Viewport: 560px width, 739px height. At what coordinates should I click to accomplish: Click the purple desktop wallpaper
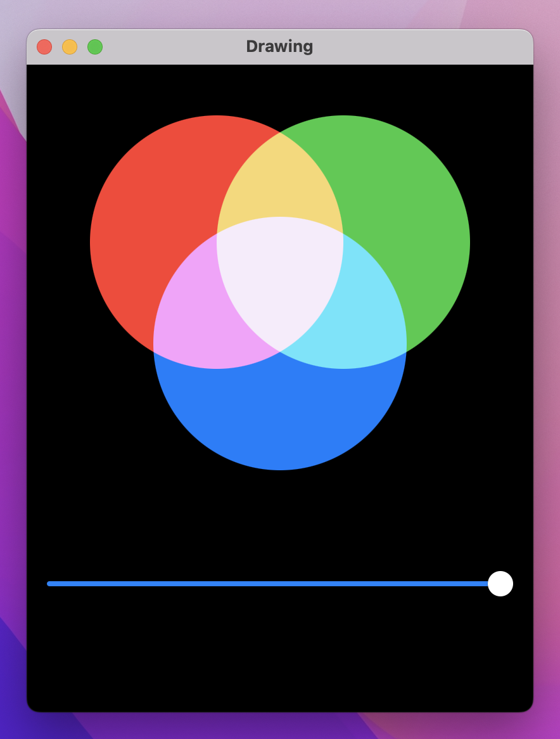[x=13, y=380]
